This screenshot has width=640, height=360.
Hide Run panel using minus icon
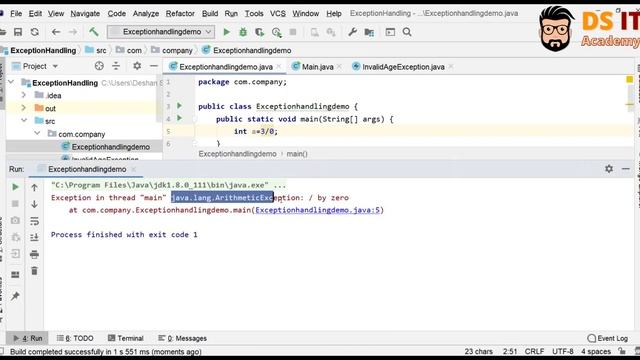coord(626,169)
